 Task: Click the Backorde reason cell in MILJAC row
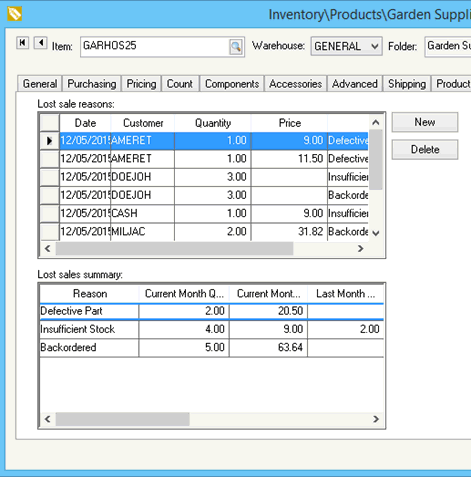pos(348,232)
